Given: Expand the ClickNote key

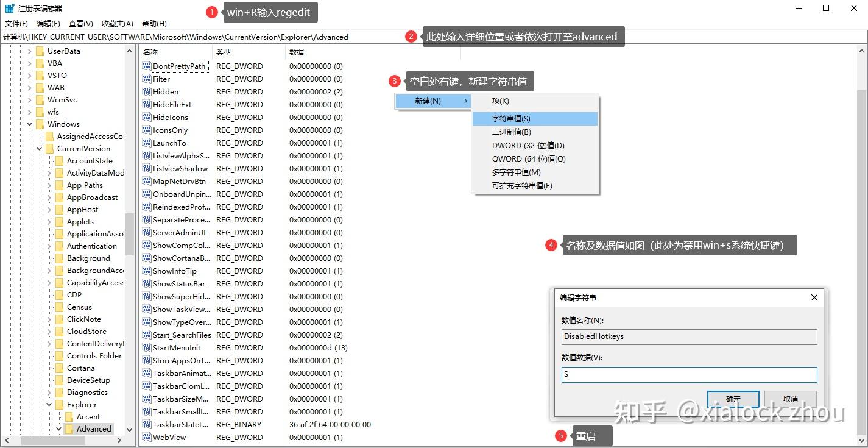Looking at the screenshot, I should (x=49, y=319).
